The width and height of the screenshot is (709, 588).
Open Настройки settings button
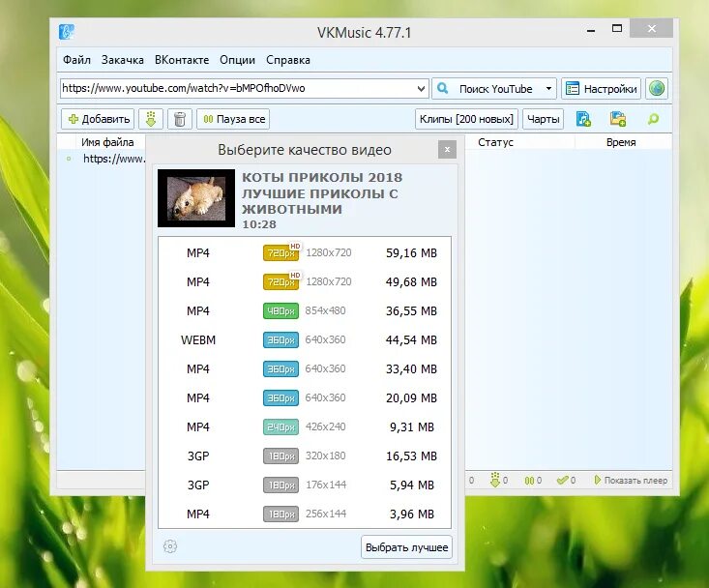point(601,89)
